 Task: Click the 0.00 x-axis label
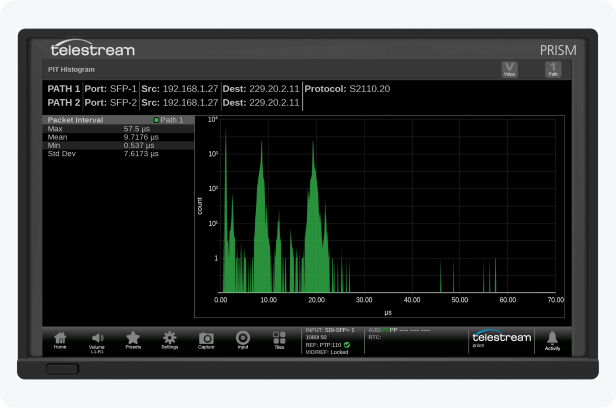[x=220, y=300]
